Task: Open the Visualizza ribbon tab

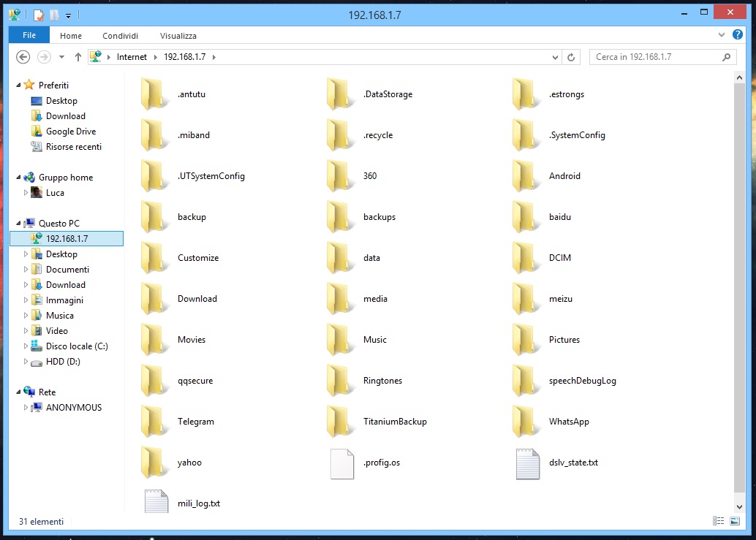Action: 178,36
